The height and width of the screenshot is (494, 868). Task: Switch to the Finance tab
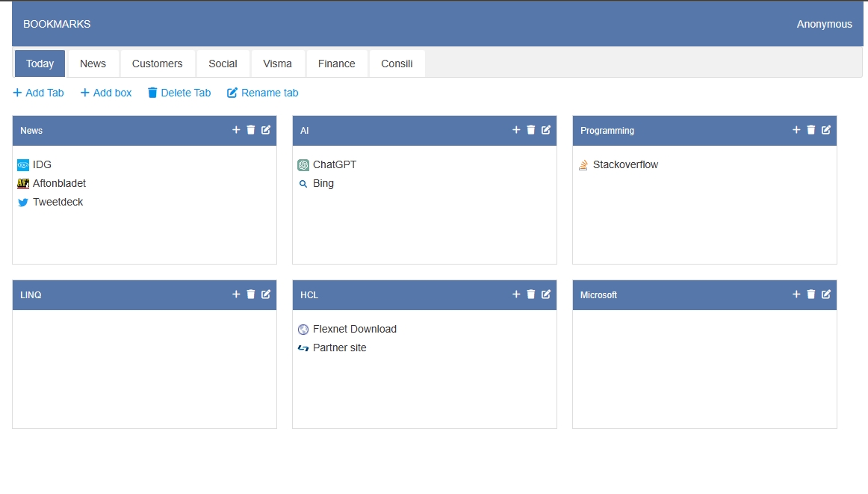click(337, 64)
